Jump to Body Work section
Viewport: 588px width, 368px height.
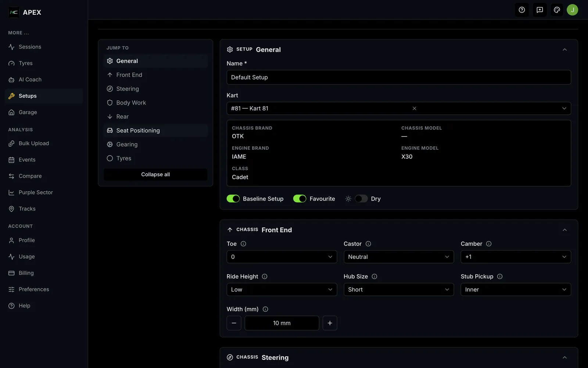coord(155,103)
